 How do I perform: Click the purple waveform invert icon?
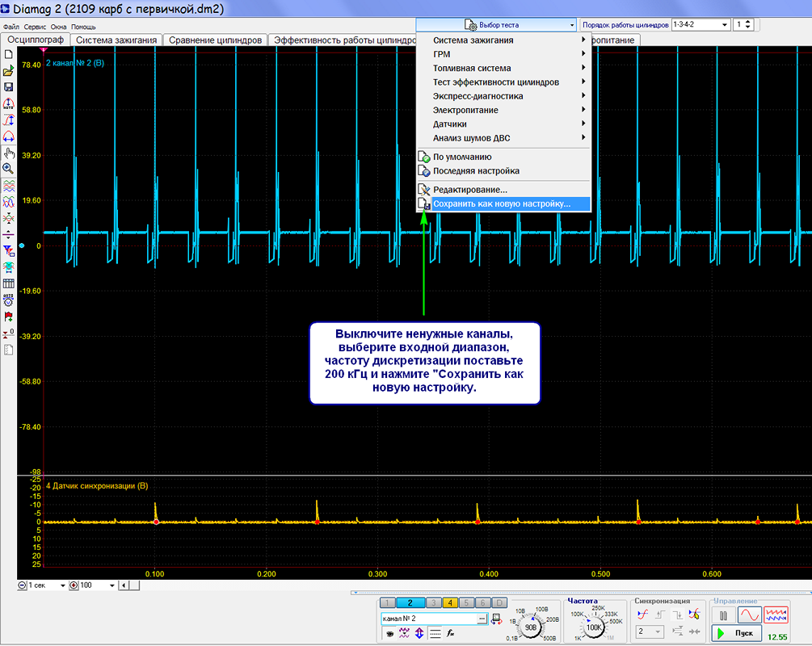coord(404,633)
